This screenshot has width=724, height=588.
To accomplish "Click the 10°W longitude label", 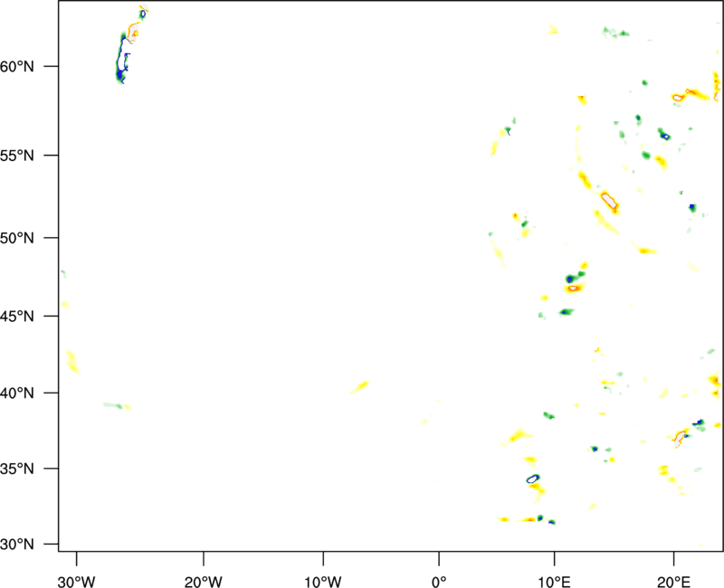I will tap(323, 582).
